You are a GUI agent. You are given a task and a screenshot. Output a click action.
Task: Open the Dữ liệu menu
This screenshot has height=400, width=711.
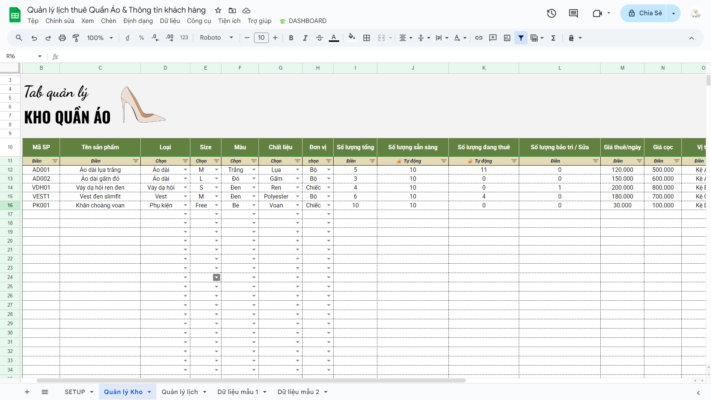click(x=169, y=21)
